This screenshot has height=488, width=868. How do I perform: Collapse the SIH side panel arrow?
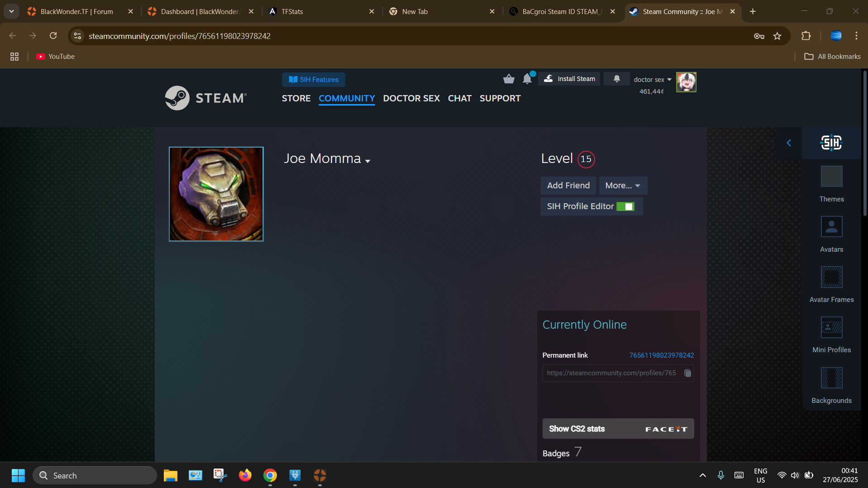pyautogui.click(x=789, y=143)
